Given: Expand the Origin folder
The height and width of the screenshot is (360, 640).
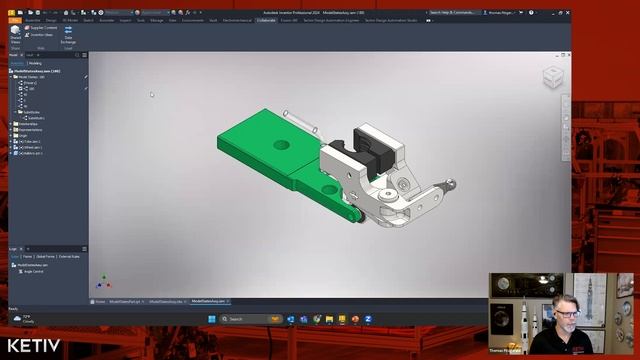Looking at the screenshot, I should pyautogui.click(x=11, y=136).
